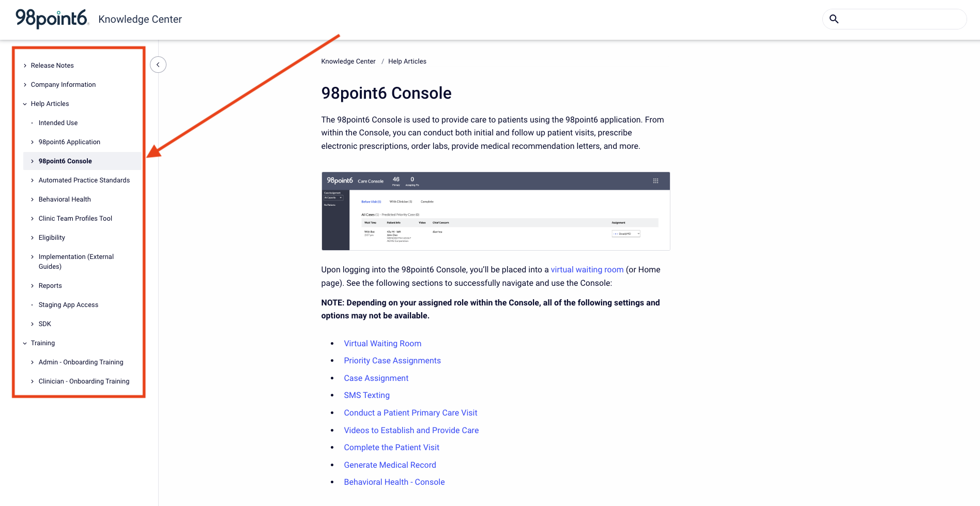Viewport: 980px width, 506px height.
Task: Click Help Articles breadcrumb link
Action: coord(407,62)
